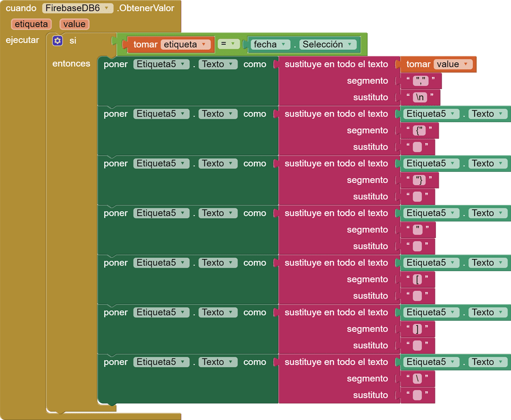Image resolution: width=511 pixels, height=420 pixels.
Task: Click the value parameter in event header
Action: point(74,24)
